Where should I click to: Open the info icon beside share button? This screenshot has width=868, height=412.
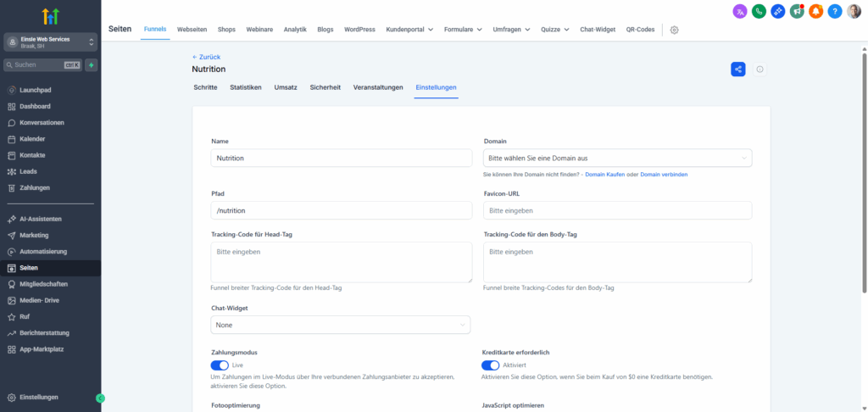pyautogui.click(x=759, y=70)
